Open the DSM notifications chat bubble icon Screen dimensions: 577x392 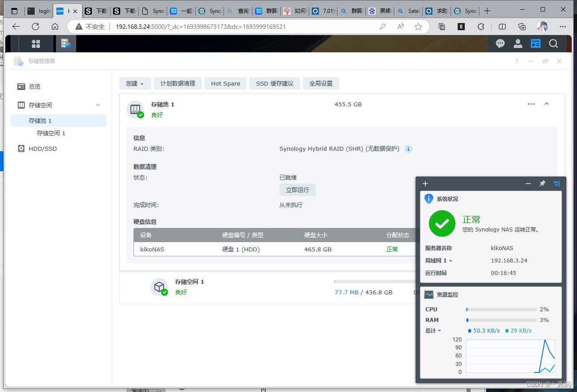click(x=500, y=43)
